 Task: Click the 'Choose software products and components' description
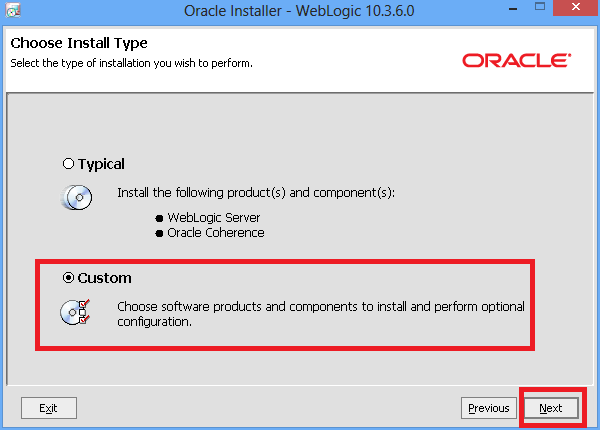321,314
